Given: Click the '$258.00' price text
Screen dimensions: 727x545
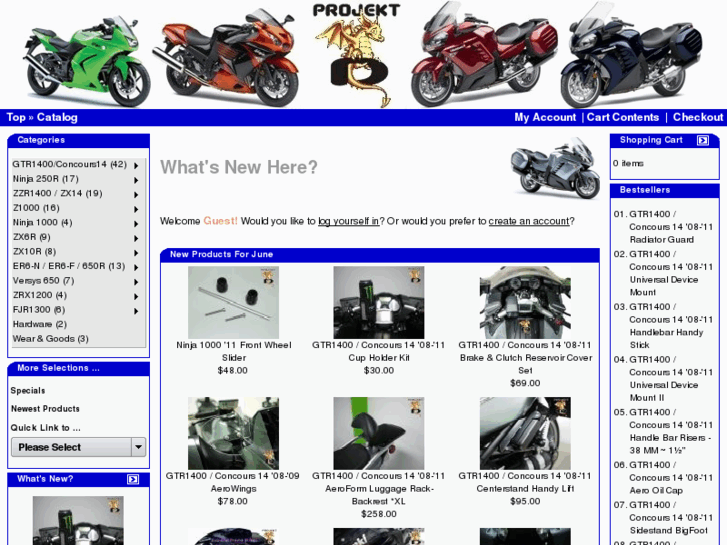Looking at the screenshot, I should [x=379, y=514].
